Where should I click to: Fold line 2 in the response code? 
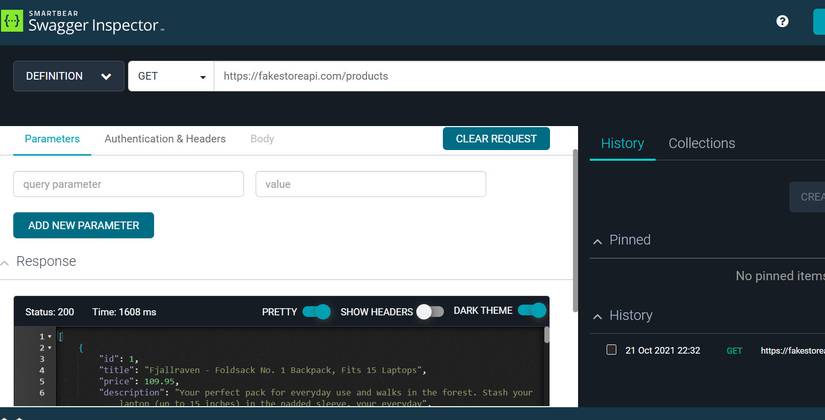50,348
